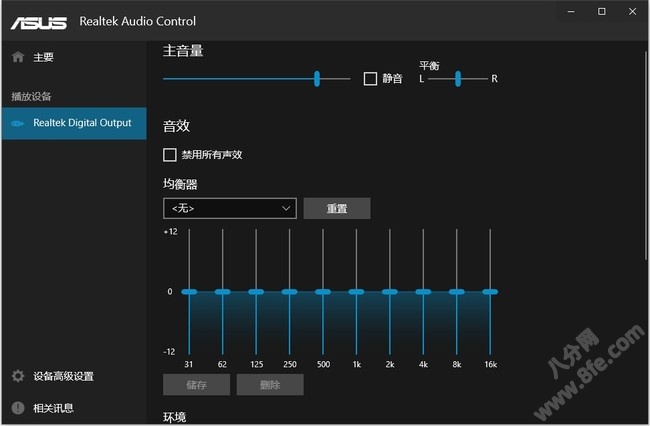650x426 pixels.
Task: Toggle the 静音 mute checkbox
Action: click(x=370, y=78)
